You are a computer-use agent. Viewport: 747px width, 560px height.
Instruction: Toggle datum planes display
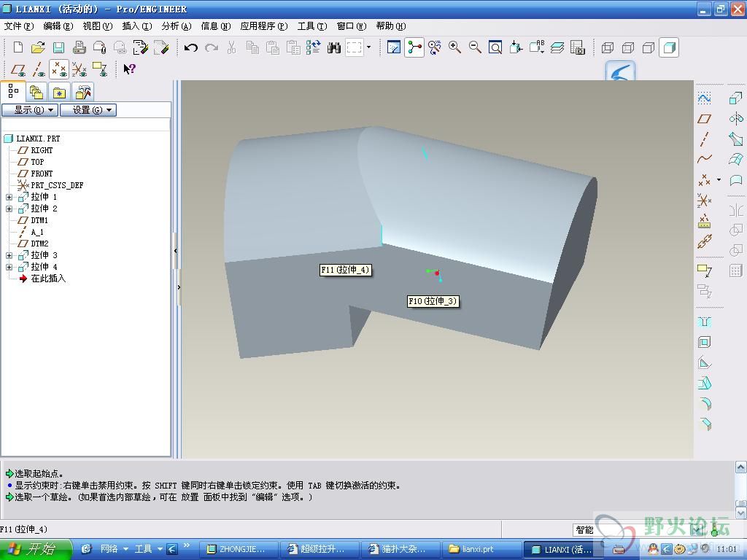pos(18,69)
